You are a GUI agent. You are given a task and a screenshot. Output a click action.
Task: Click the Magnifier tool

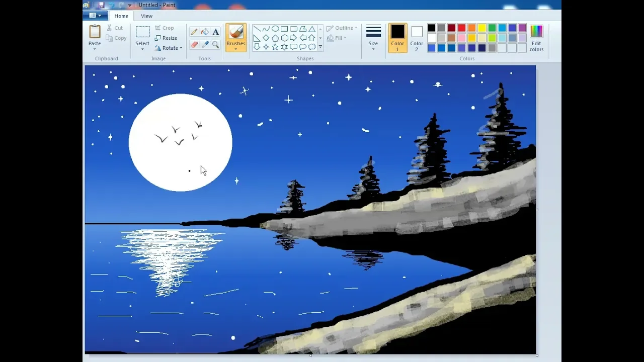[x=216, y=45]
